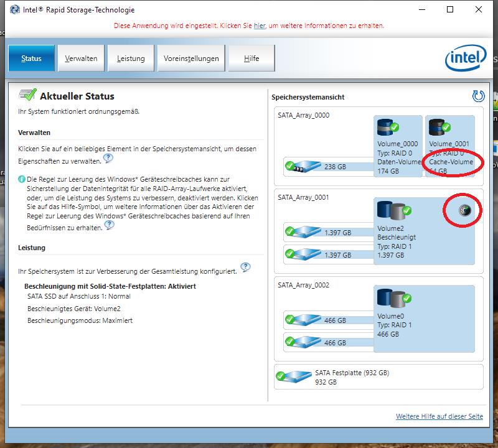Viewport: 498px width, 448px height.
Task: Click the 174 GB size of Volume_0000
Action: 388,171
